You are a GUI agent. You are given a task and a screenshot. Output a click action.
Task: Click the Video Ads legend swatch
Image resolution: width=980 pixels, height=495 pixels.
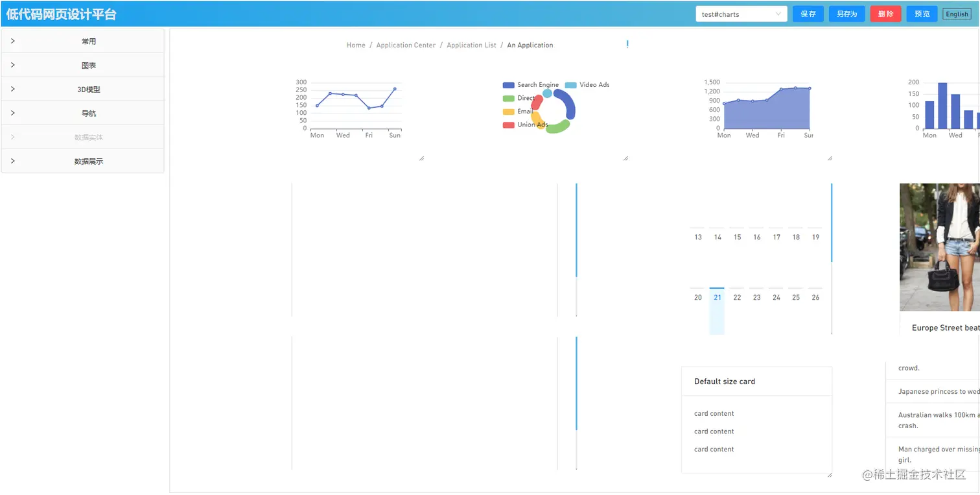pos(571,85)
